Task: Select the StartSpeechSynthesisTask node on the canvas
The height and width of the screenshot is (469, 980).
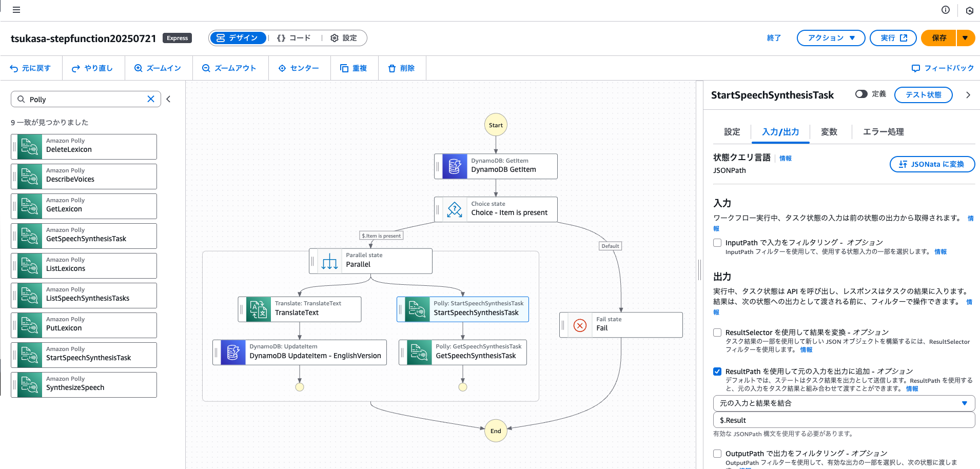Action: click(463, 309)
